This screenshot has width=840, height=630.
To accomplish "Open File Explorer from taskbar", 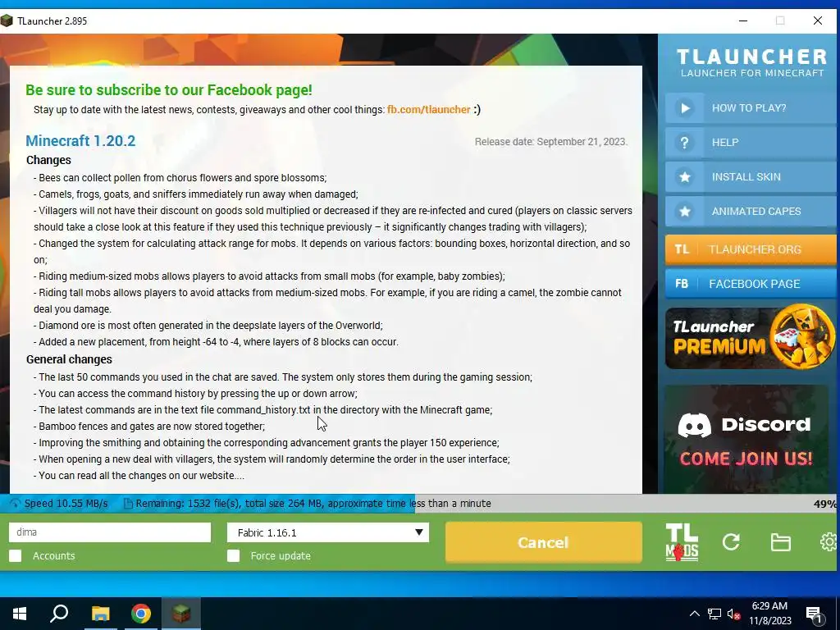I will 100,614.
